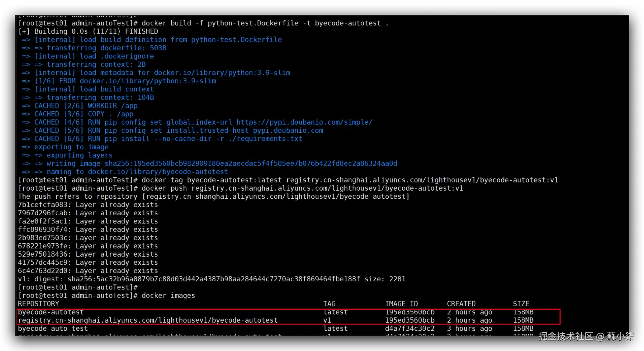
Task: Click the layer ID 7967d296fcab
Action: coord(43,213)
